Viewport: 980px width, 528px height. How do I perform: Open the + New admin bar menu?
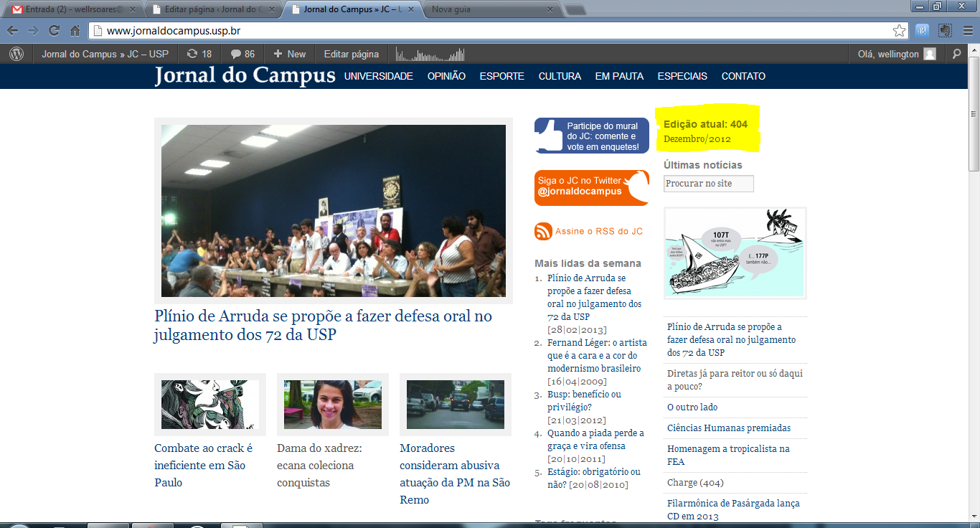point(290,54)
